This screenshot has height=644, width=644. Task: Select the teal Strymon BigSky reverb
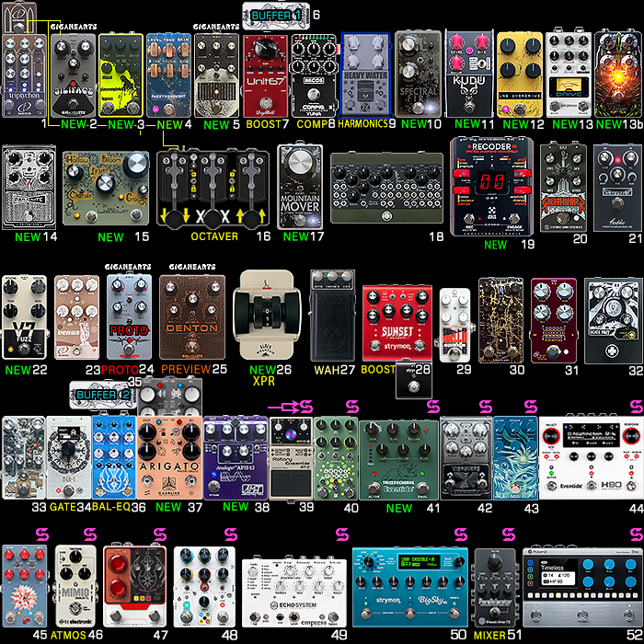click(410, 587)
